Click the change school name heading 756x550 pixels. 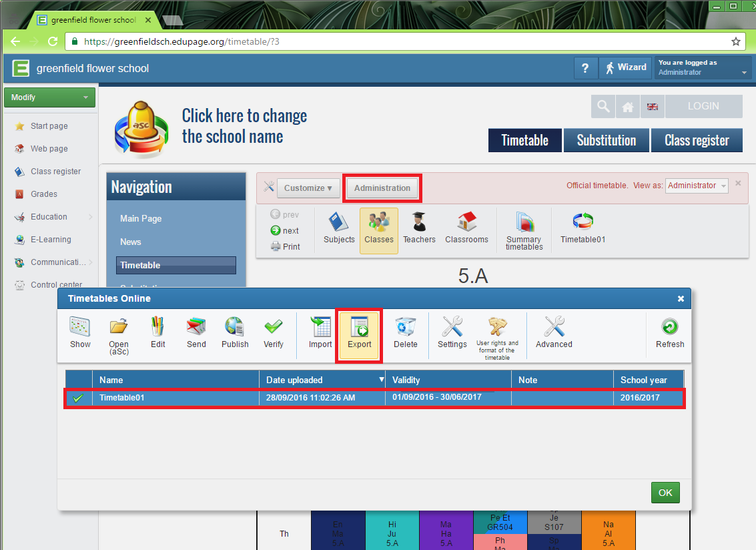click(x=244, y=126)
